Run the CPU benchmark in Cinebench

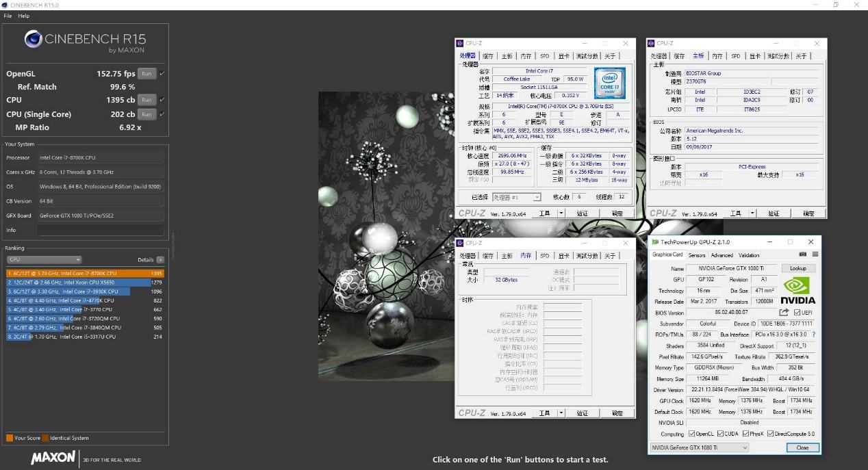pyautogui.click(x=146, y=100)
